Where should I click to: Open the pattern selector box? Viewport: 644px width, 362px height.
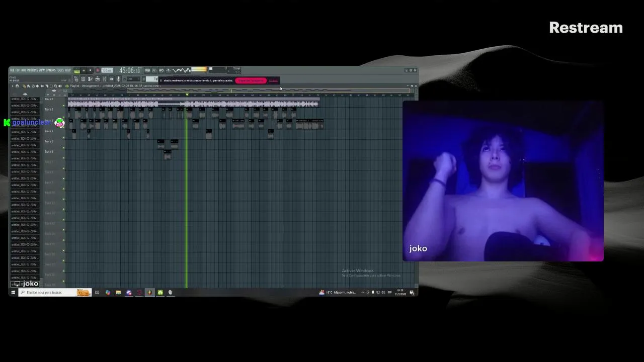pyautogui.click(x=152, y=79)
